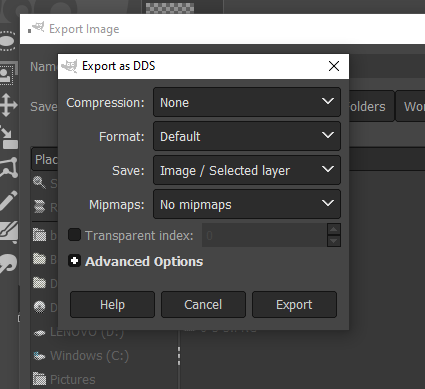Open the Mipmaps dropdown showing No mipmaps
Screen dimensions: 425x389
(x=247, y=204)
